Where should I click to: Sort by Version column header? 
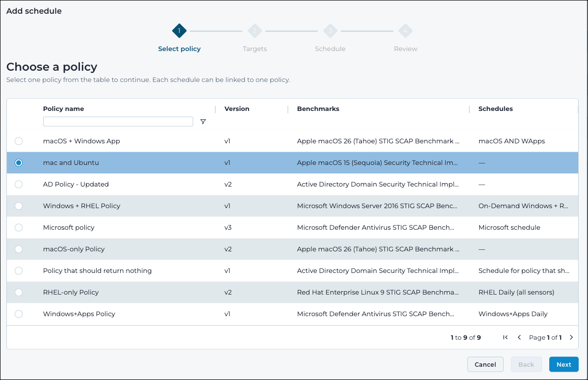(x=237, y=109)
